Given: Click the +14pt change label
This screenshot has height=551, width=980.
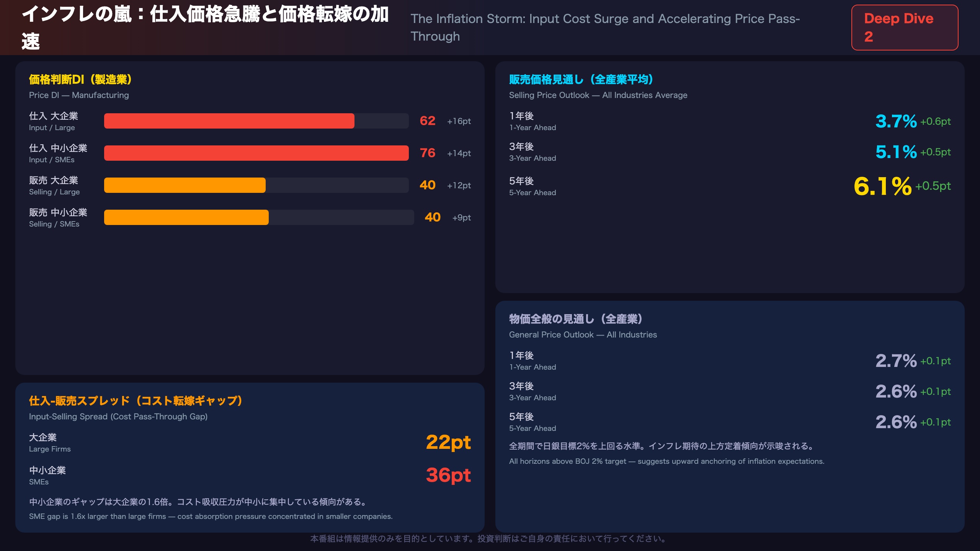Looking at the screenshot, I should pos(459,153).
